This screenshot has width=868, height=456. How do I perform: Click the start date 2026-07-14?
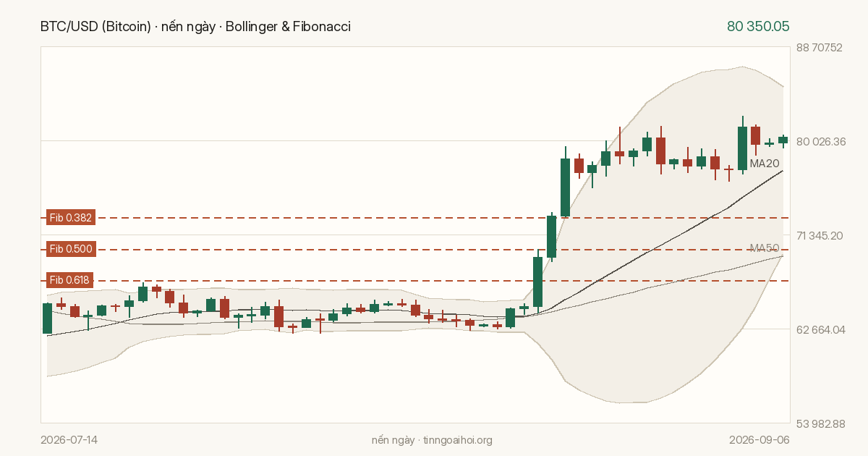click(x=69, y=439)
